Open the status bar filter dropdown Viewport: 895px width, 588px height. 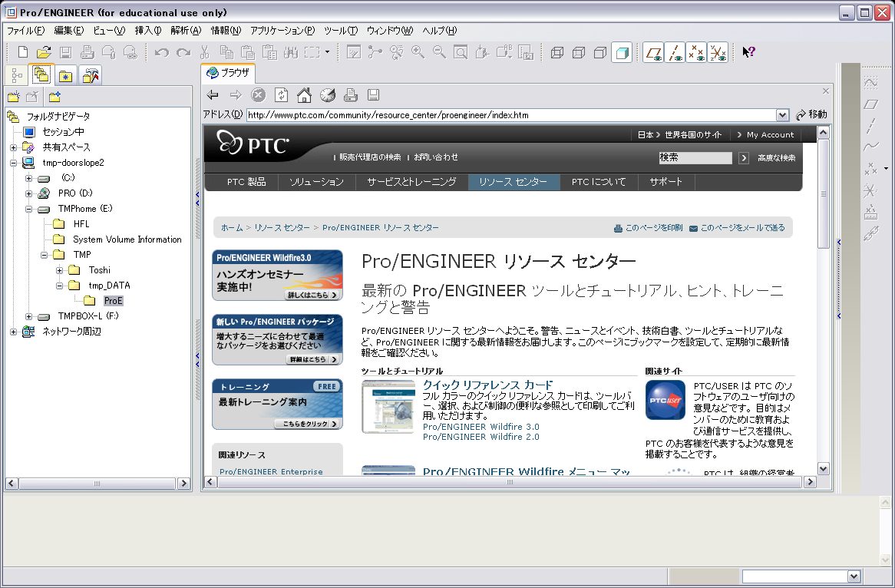(854, 576)
